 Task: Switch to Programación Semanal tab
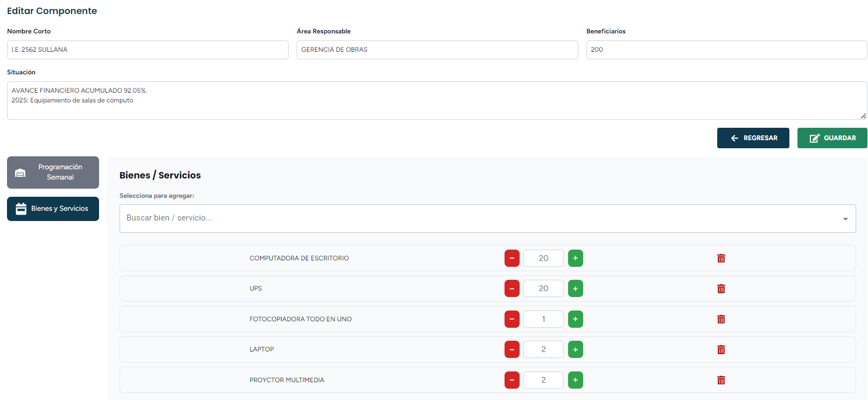53,173
